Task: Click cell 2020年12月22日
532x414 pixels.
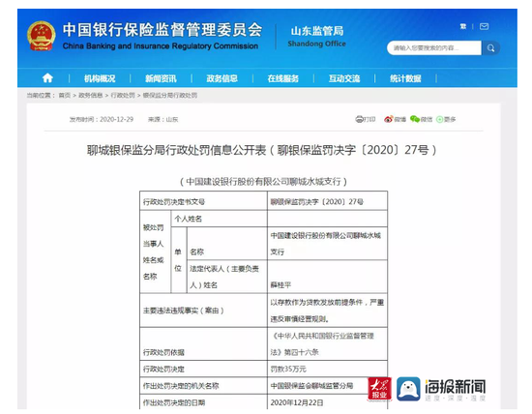Action: (327, 402)
